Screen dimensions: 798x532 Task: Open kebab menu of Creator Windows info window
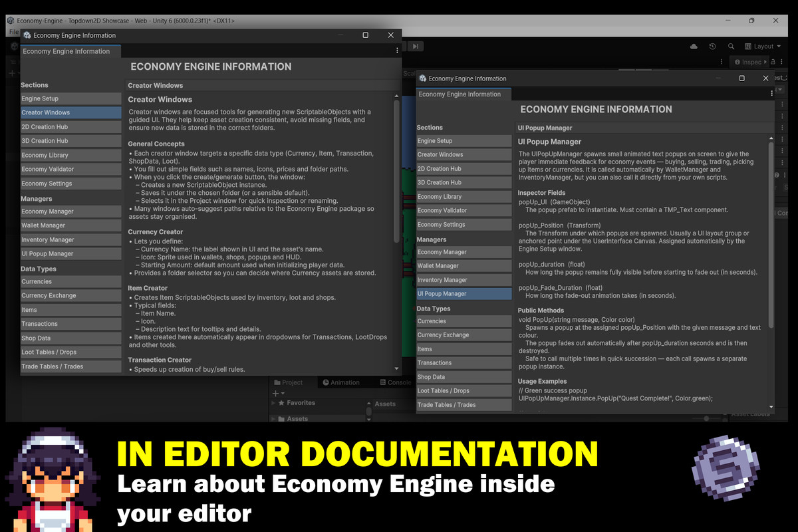pos(397,51)
